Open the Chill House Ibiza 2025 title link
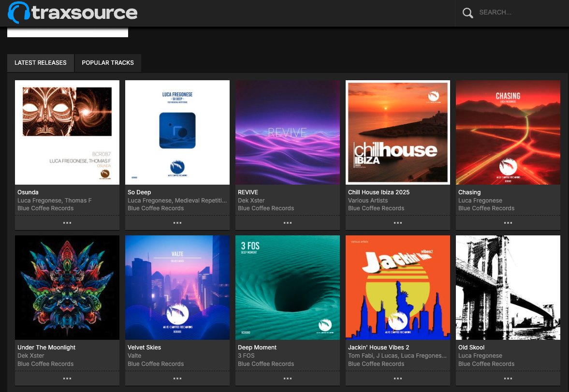Screen dimensions: 569x392 [x=379, y=192]
